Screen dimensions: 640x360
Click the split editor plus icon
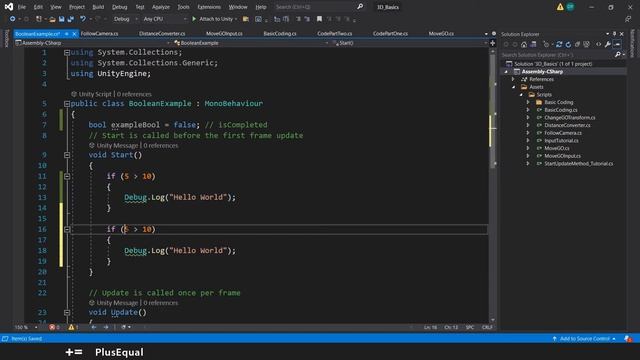[x=493, y=43]
